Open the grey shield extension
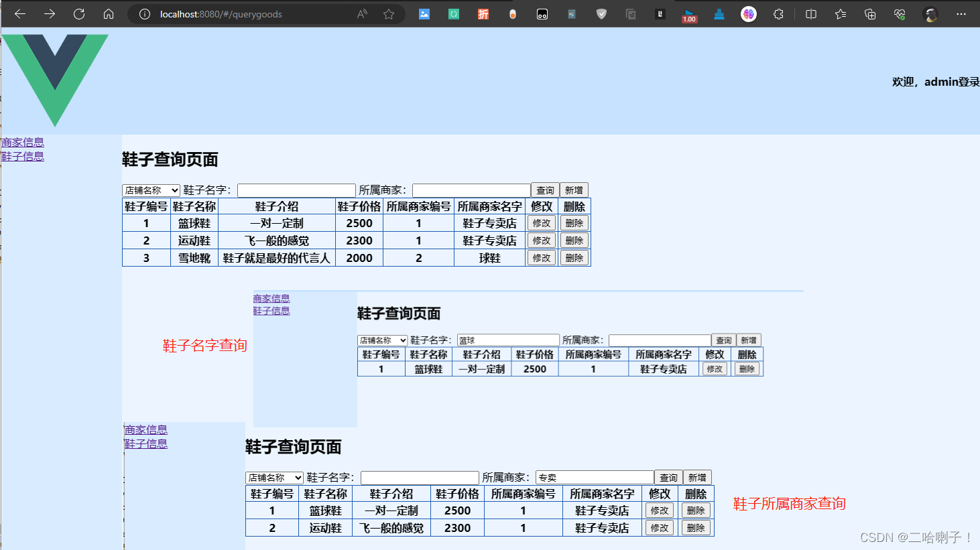Viewport: 980px width, 550px height. click(601, 14)
